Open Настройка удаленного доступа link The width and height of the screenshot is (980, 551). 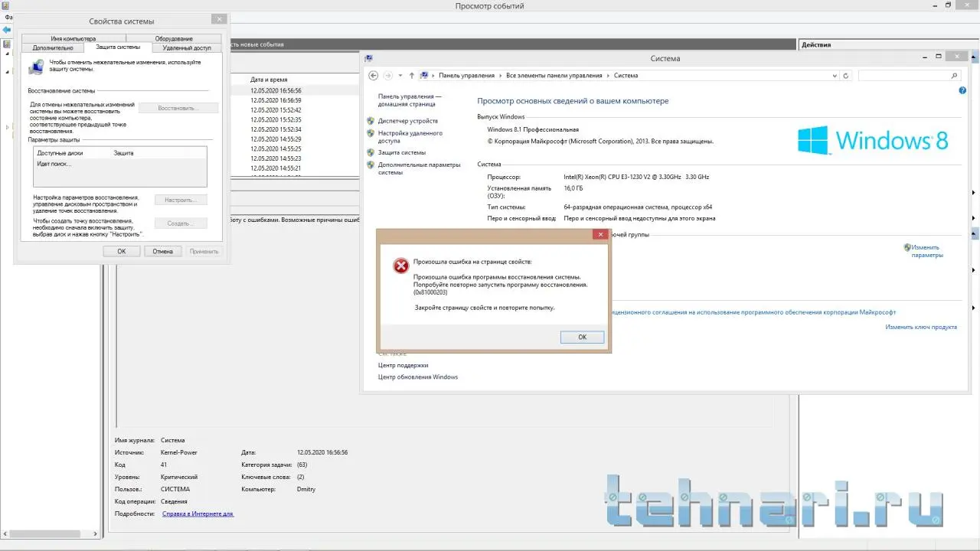coord(410,137)
